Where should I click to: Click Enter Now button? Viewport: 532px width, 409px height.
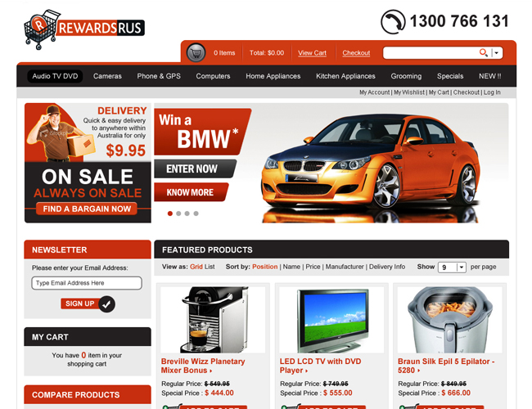pos(195,169)
